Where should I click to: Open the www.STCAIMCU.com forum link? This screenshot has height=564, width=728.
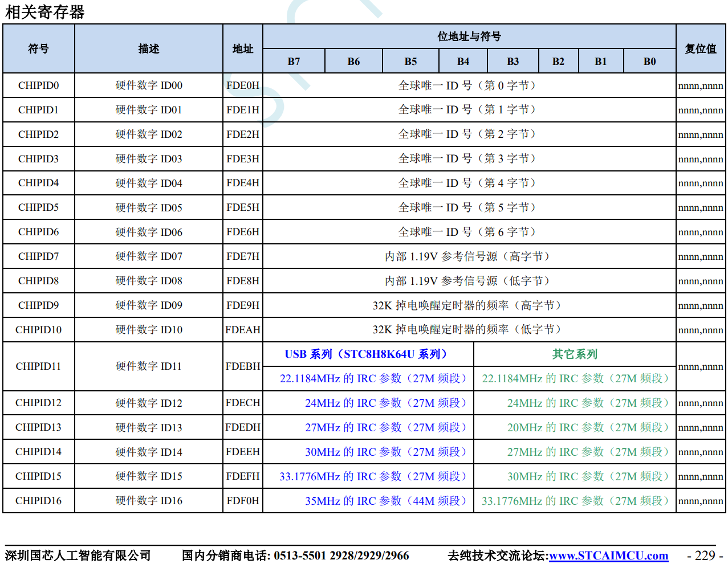pyautogui.click(x=608, y=555)
